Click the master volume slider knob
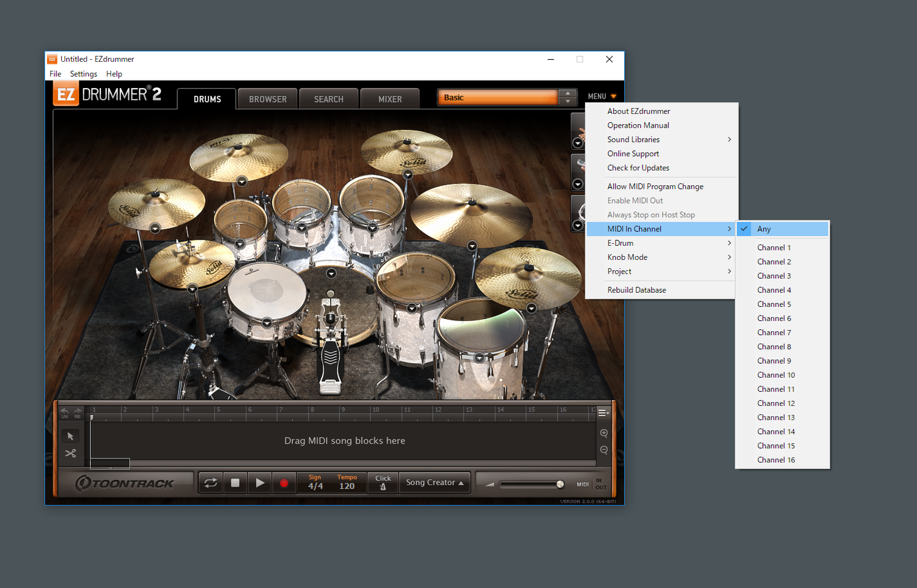917x588 pixels. pos(560,484)
